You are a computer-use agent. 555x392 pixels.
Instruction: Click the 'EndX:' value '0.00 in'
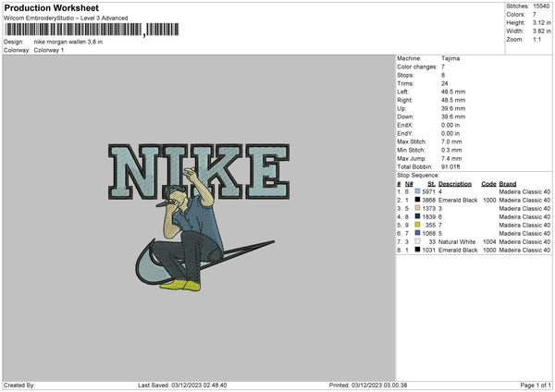click(x=450, y=125)
